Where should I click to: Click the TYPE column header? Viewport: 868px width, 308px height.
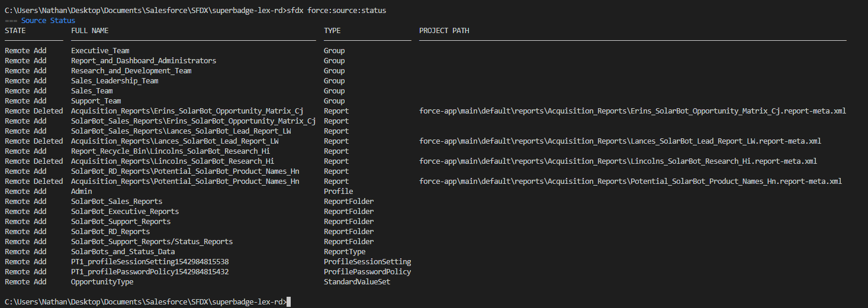332,31
